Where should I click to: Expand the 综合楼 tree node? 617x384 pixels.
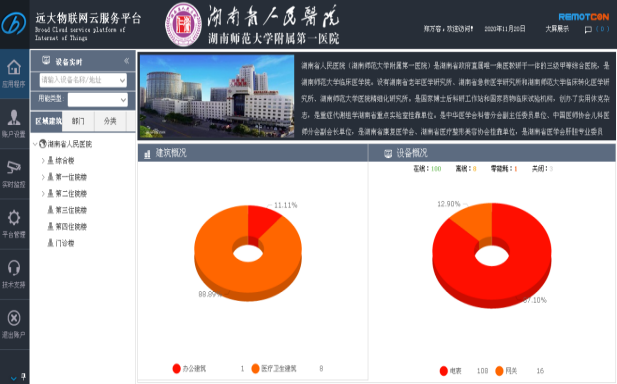tap(43, 161)
